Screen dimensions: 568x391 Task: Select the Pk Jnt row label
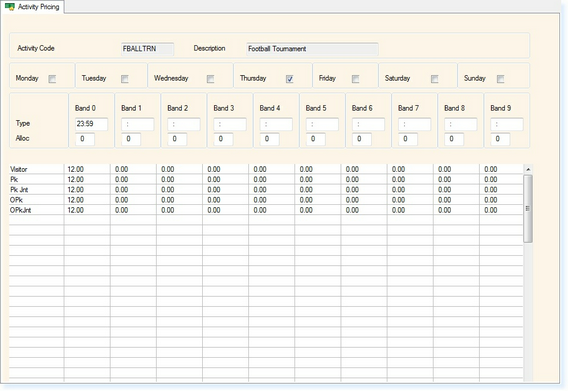(x=19, y=190)
